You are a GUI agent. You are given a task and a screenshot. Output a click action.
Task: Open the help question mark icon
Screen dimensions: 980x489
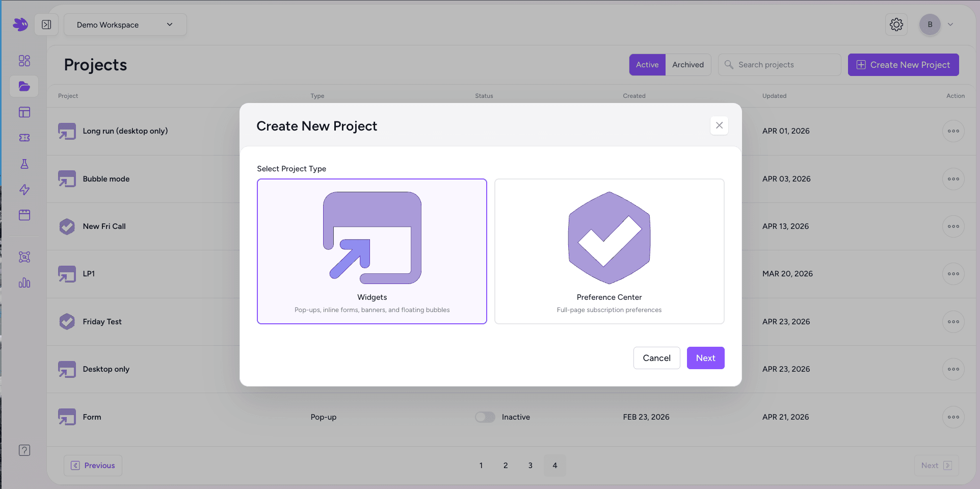coord(24,450)
